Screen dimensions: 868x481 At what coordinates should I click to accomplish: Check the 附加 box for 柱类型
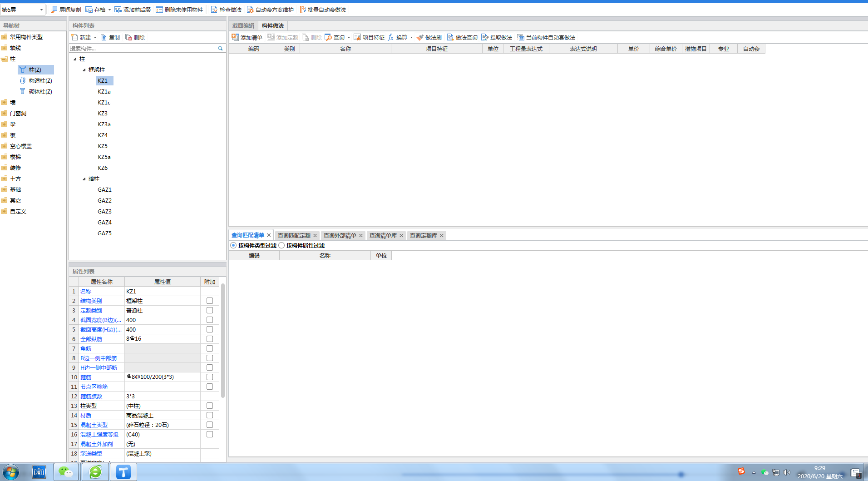(x=210, y=406)
